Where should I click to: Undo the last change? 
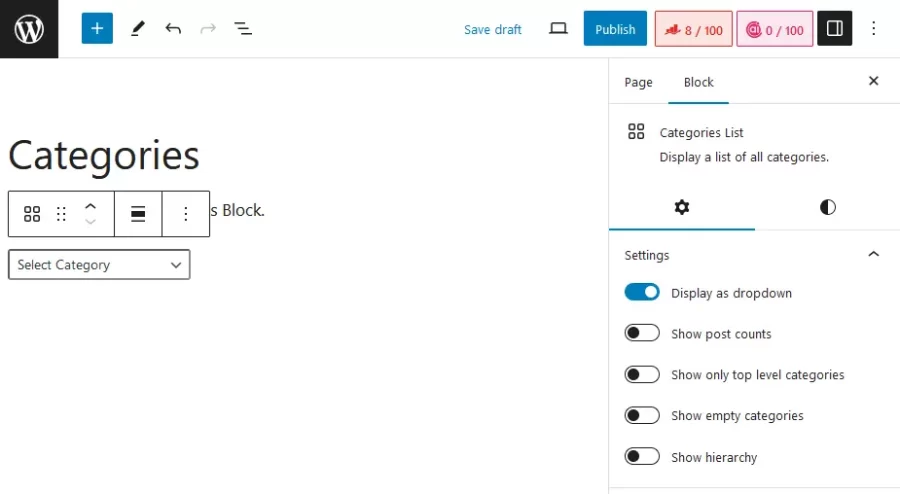[173, 28]
